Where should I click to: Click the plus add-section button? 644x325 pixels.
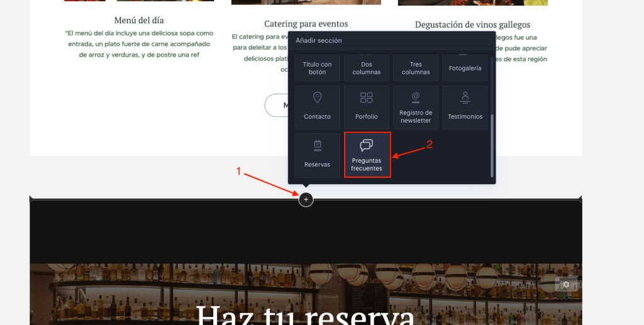click(306, 200)
